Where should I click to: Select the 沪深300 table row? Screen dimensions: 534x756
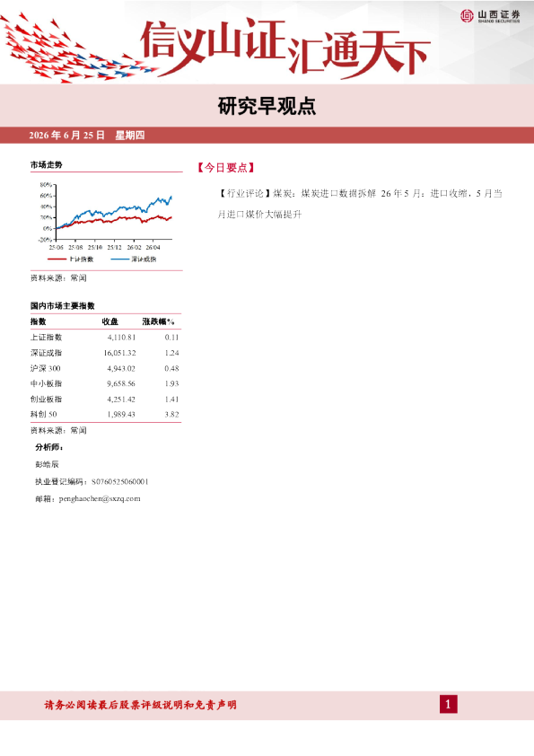(x=105, y=368)
